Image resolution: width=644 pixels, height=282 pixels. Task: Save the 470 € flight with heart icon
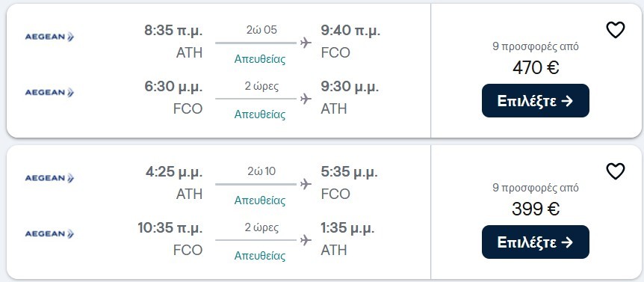pyautogui.click(x=616, y=30)
